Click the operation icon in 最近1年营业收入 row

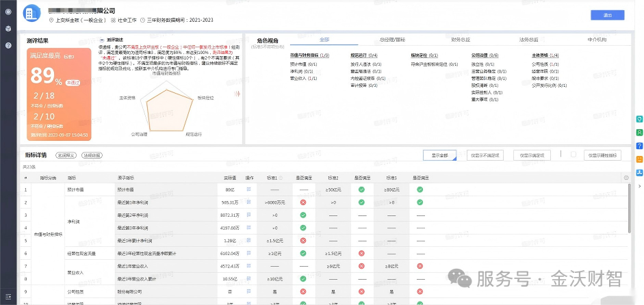coord(248,266)
